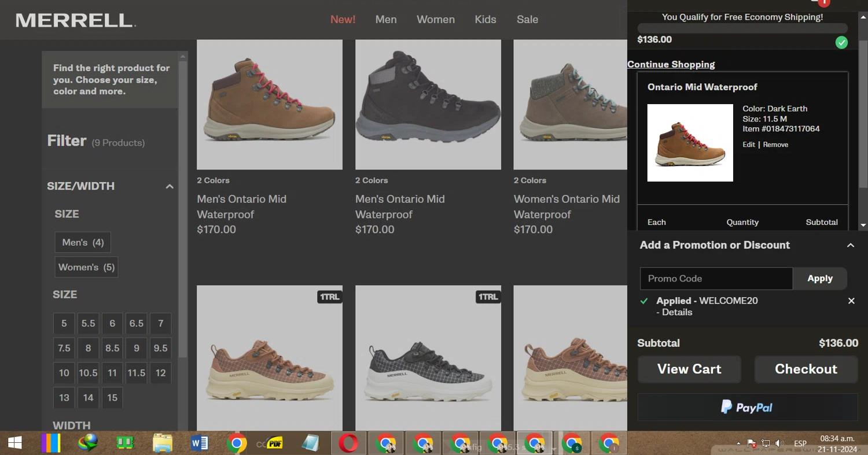
Task: Open File Explorer from the taskbar
Action: [x=163, y=443]
